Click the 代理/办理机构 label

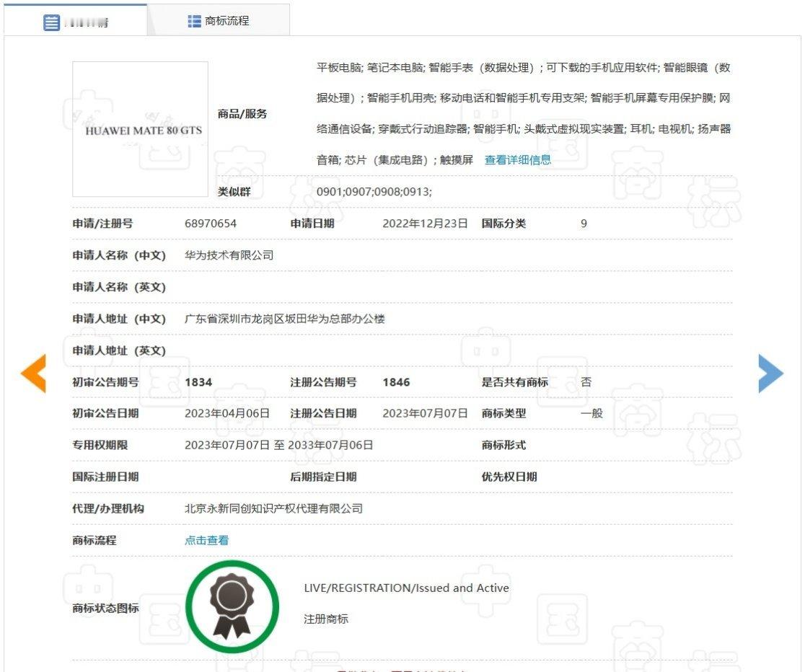coord(108,509)
